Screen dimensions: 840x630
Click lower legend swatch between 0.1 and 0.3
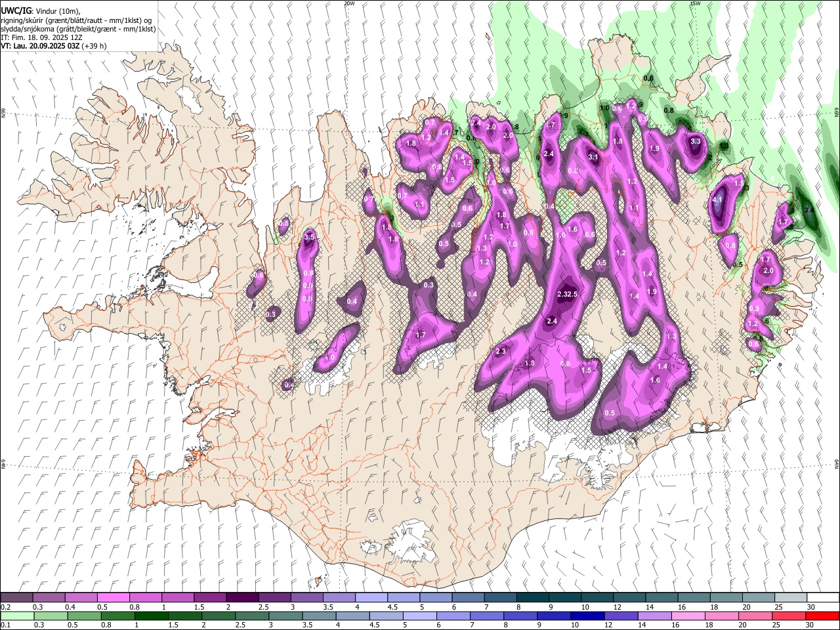click(17, 616)
